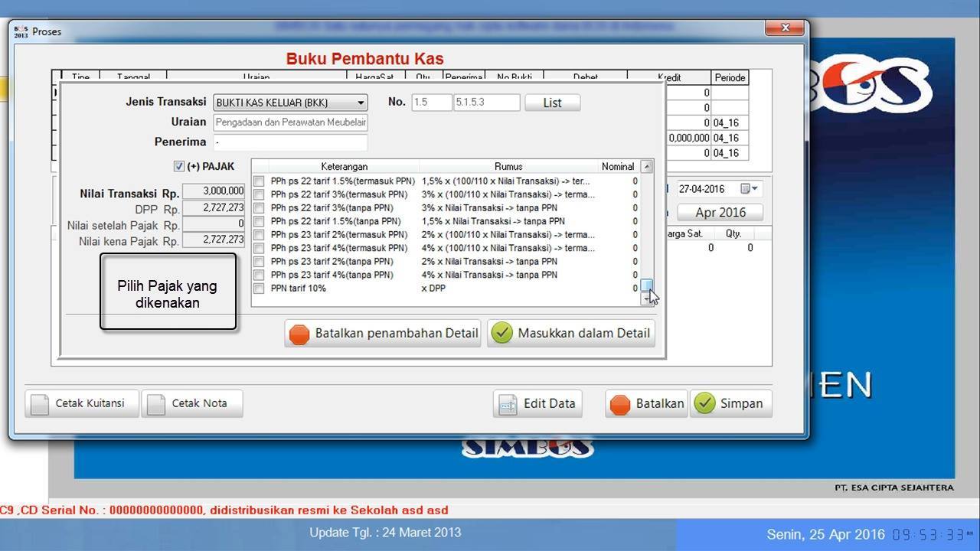Click formula 'x DPP' in PPN row

click(x=433, y=289)
